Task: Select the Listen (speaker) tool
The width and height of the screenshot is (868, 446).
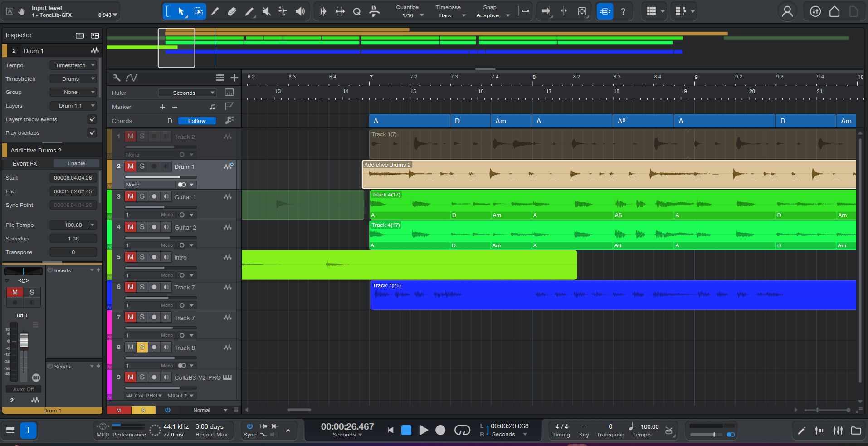Action: [300, 11]
